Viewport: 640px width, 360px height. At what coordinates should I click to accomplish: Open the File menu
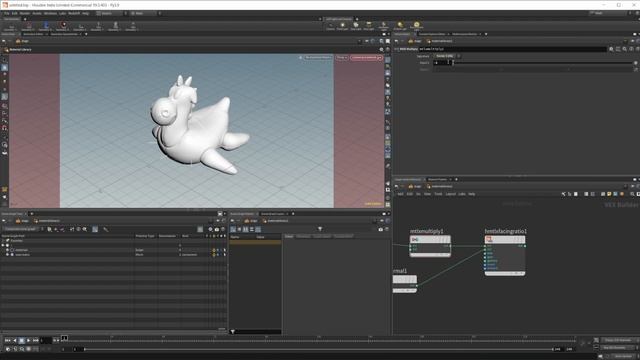pyautogui.click(x=7, y=13)
